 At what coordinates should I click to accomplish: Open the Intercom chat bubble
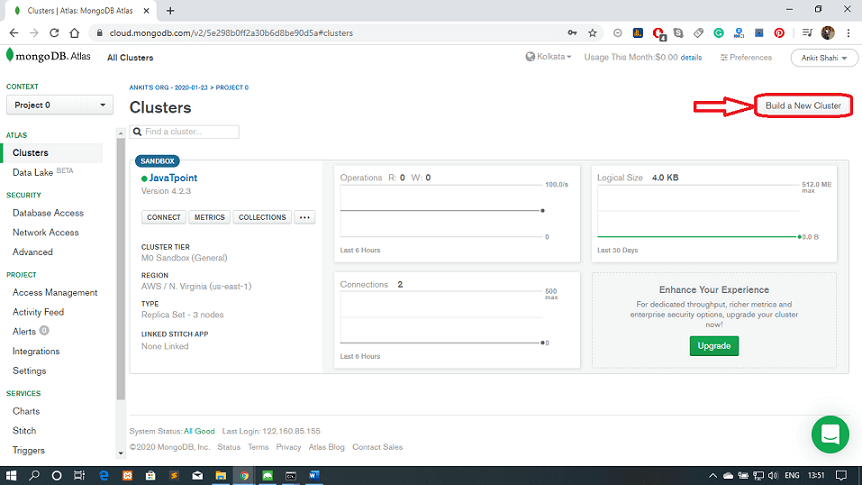(x=830, y=434)
